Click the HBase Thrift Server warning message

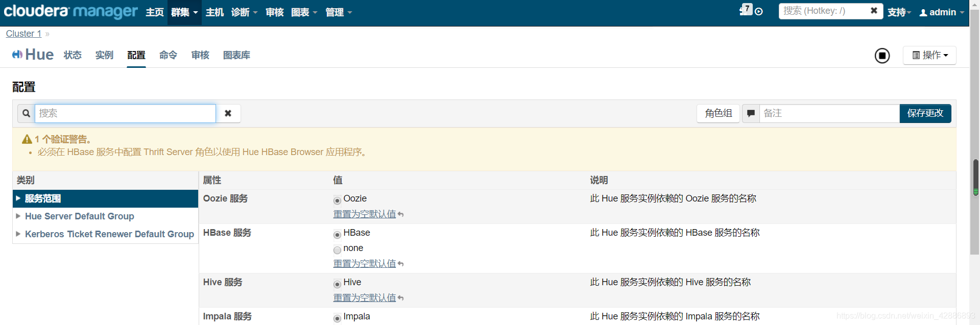pyautogui.click(x=203, y=152)
